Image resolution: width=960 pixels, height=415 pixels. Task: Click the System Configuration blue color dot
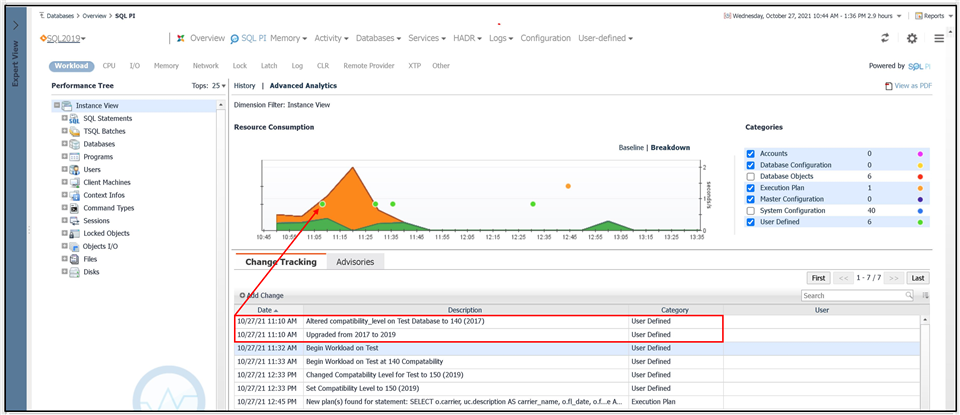coord(920,211)
